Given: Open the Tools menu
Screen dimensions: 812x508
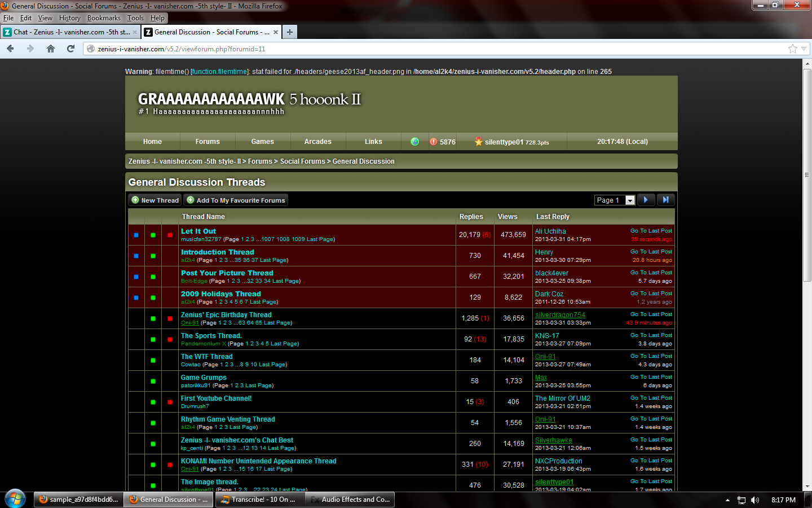Looking at the screenshot, I should (x=135, y=18).
